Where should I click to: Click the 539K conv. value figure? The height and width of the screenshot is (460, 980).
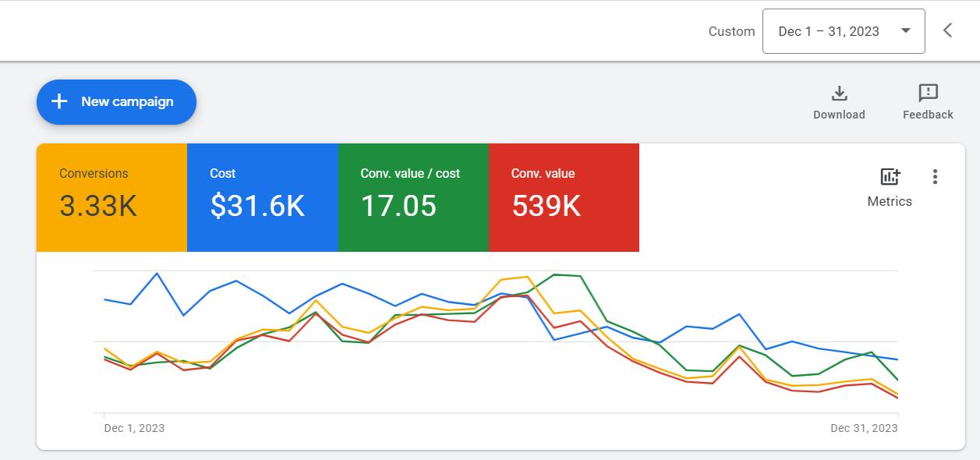pos(547,206)
